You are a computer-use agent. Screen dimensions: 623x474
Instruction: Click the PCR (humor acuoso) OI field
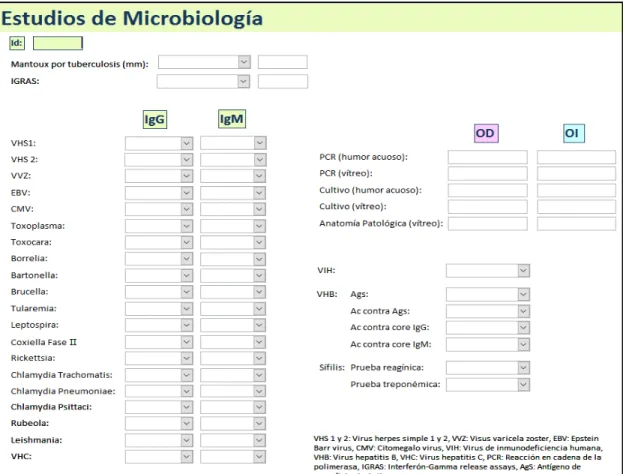[x=577, y=157]
